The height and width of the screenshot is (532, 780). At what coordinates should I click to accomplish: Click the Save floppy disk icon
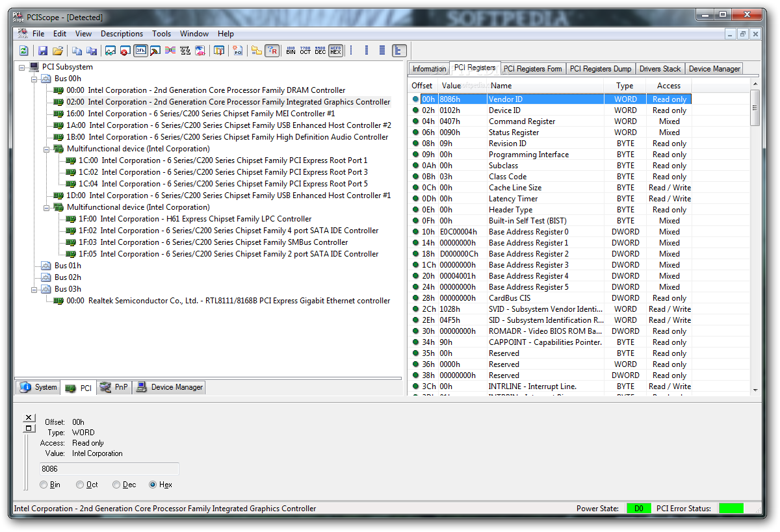point(43,50)
